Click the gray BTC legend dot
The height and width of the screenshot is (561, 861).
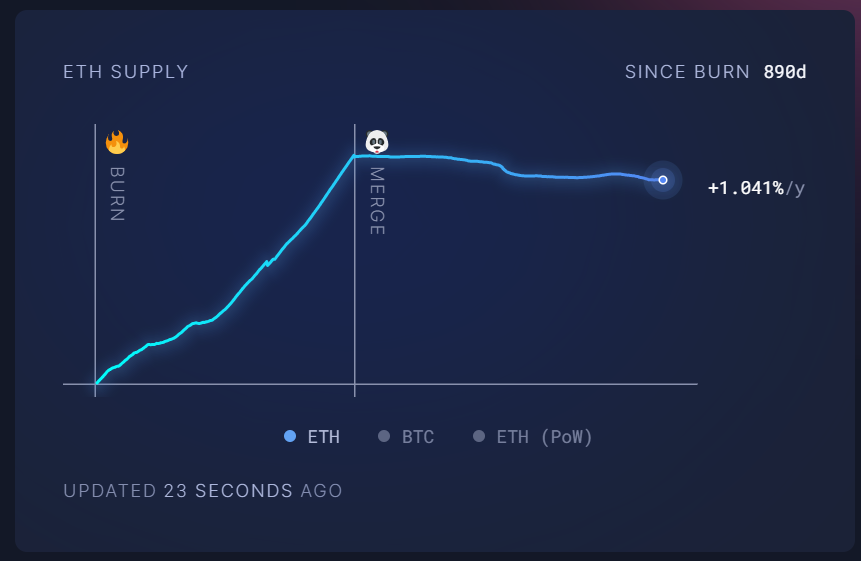pos(384,436)
